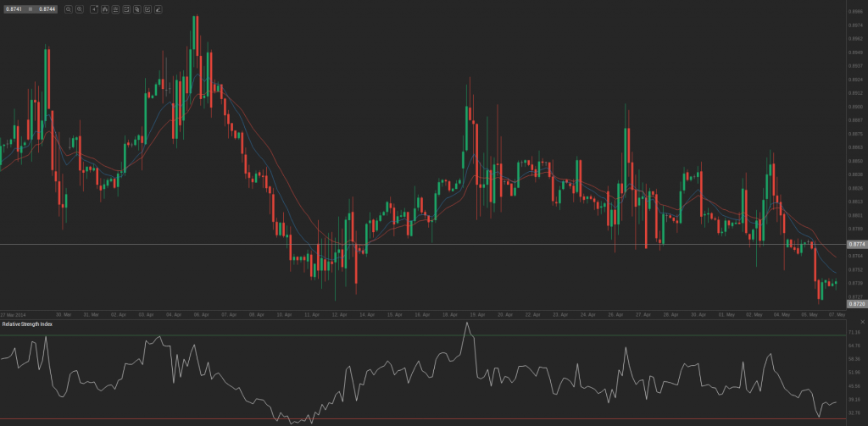Image resolution: width=868 pixels, height=426 pixels.
Task: Click the 32.76 RSI axis value
Action: [854, 412]
